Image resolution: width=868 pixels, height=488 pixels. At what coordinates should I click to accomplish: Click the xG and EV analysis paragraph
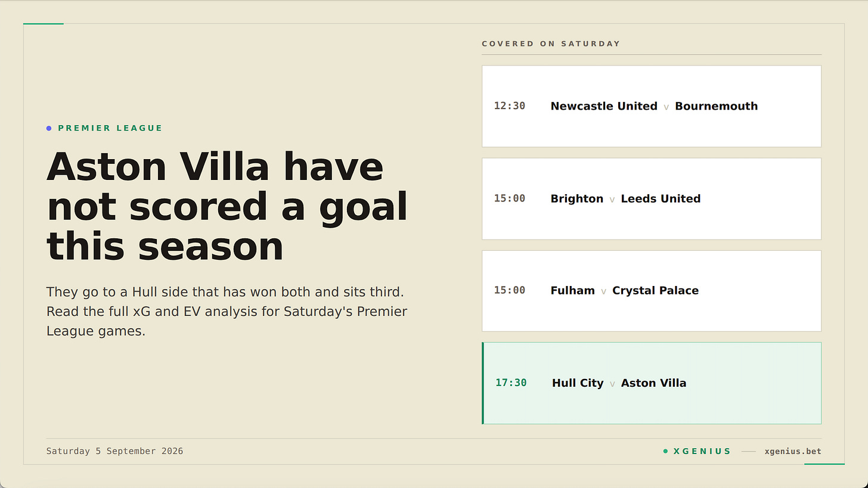pyautogui.click(x=227, y=312)
